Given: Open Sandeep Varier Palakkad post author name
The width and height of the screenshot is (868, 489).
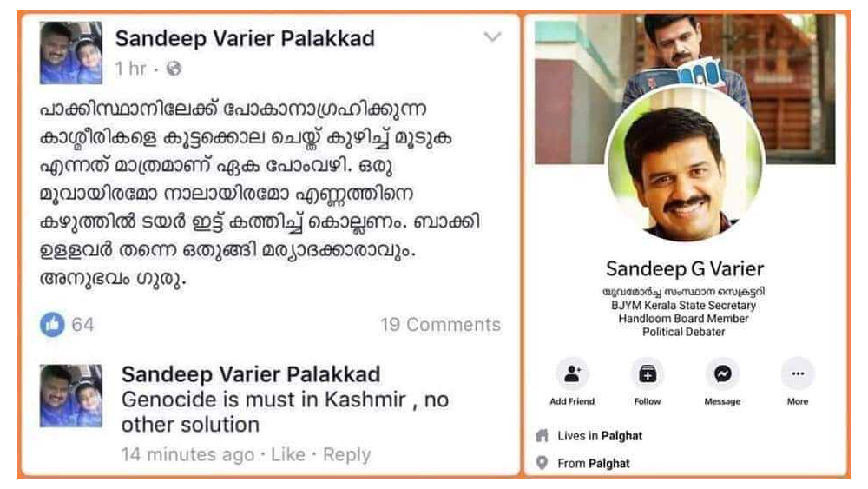Looking at the screenshot, I should click(x=245, y=39).
